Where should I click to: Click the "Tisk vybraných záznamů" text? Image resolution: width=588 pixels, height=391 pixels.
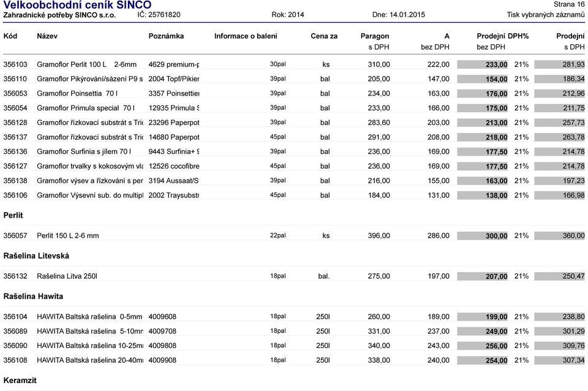pos(546,15)
